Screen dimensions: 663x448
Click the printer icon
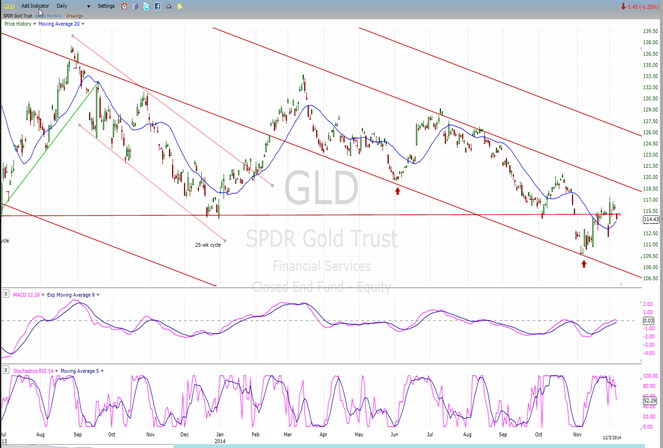coord(169,6)
